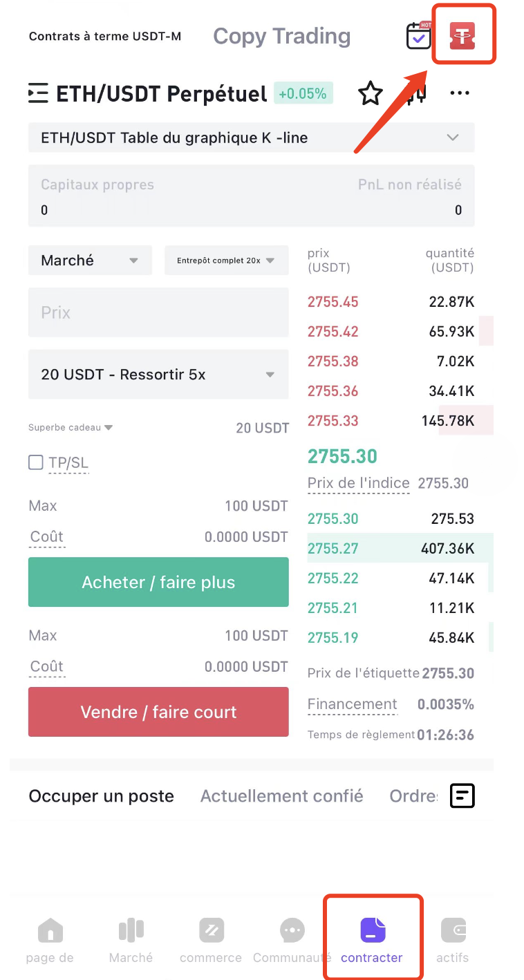This screenshot has width=524, height=980.
Task: Expand the Superbe cadeau selector
Action: coord(71,427)
